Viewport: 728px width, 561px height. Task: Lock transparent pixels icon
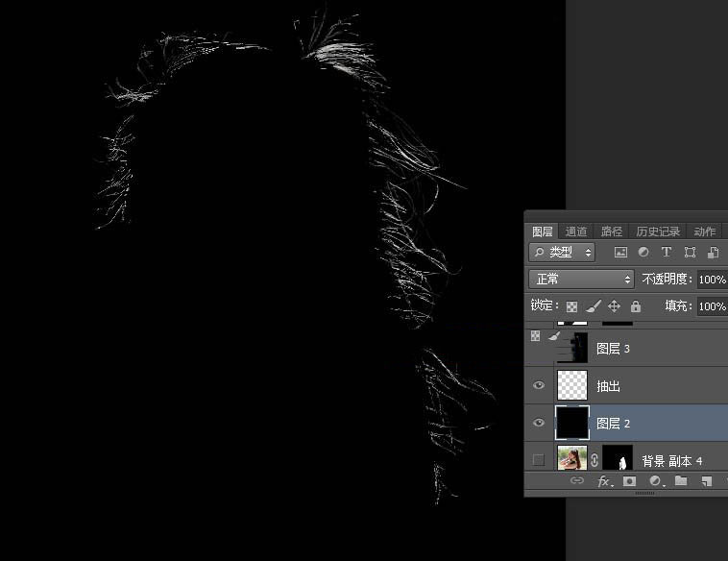click(571, 306)
